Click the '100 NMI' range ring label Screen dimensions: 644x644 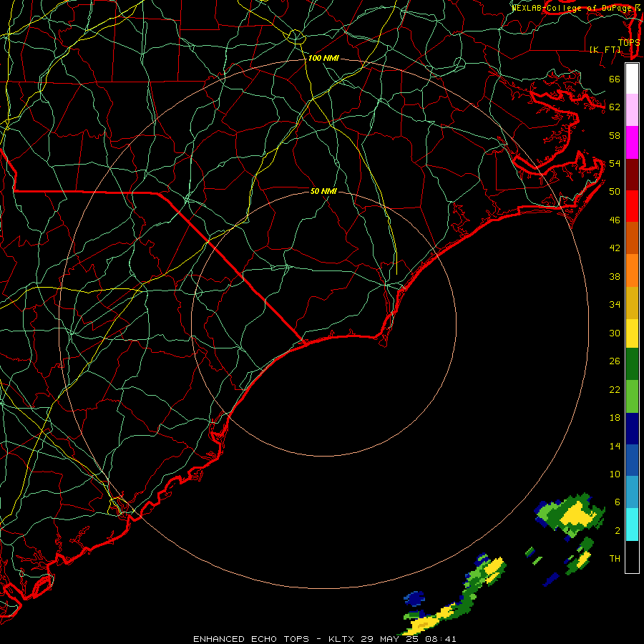tap(323, 58)
